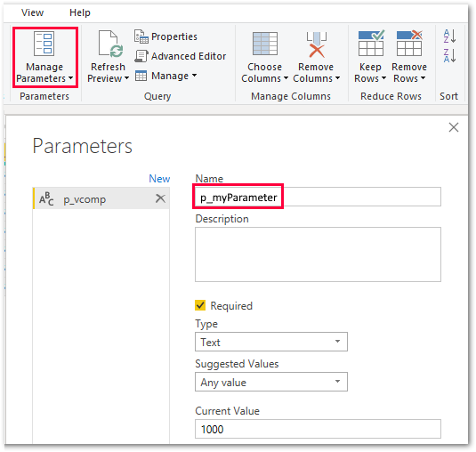Create a New parameter link

coord(159,179)
